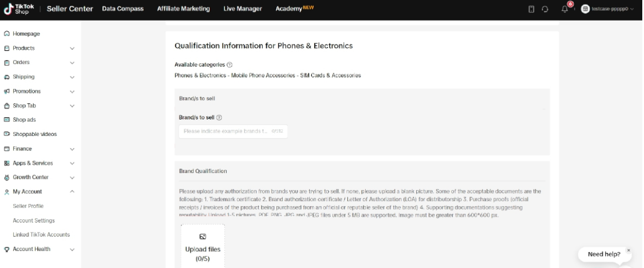The image size is (644, 268).
Task: Click the Promotions megaphone icon
Action: coord(6,91)
